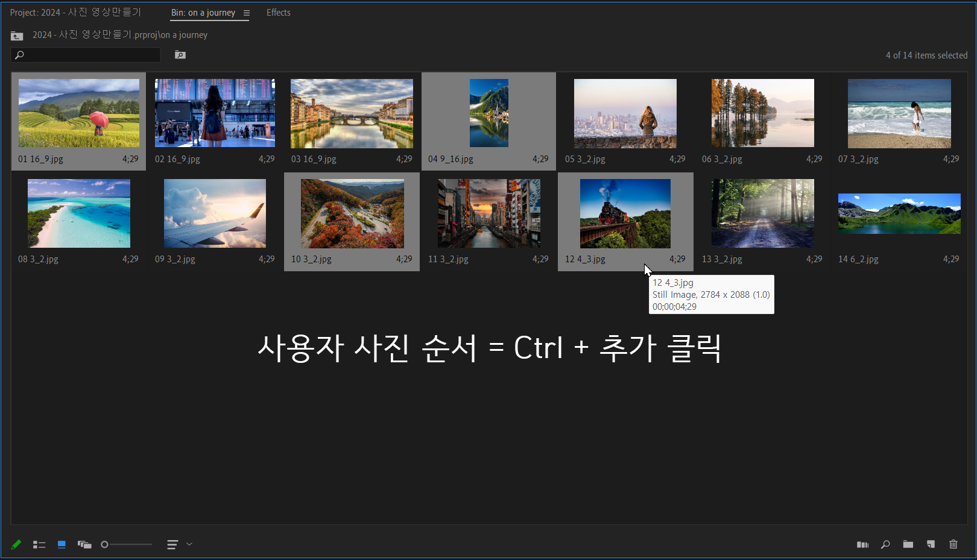The image size is (977, 560).
Task: Click the Automate to Sequence icon
Action: coord(862,544)
